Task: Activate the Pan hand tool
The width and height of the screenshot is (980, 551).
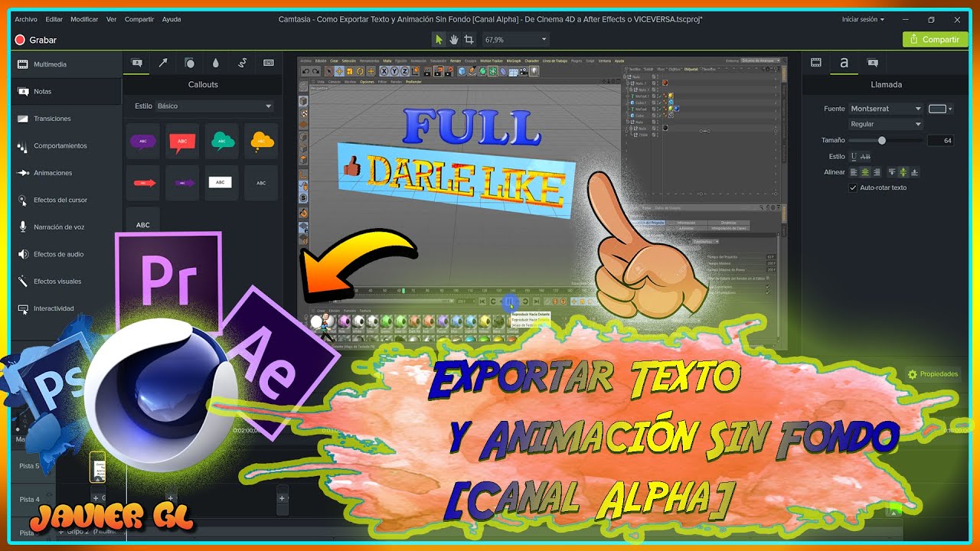Action: pyautogui.click(x=453, y=39)
